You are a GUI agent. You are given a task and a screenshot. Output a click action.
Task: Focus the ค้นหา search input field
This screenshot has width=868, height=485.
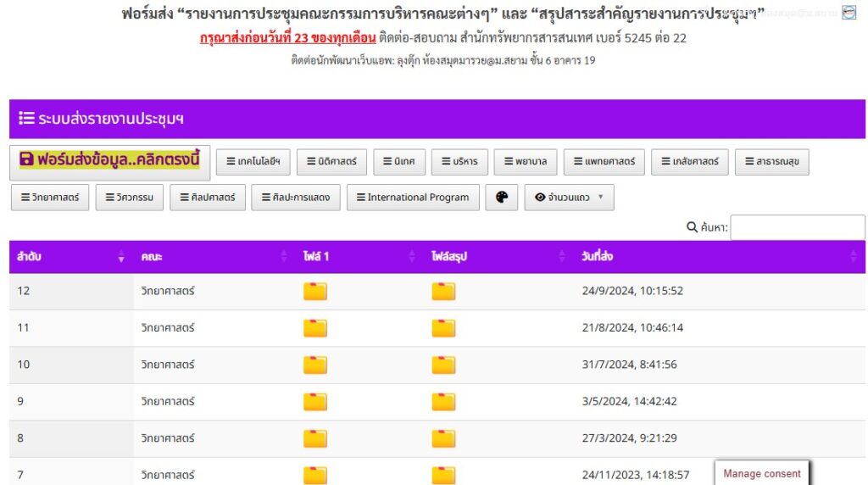point(798,227)
